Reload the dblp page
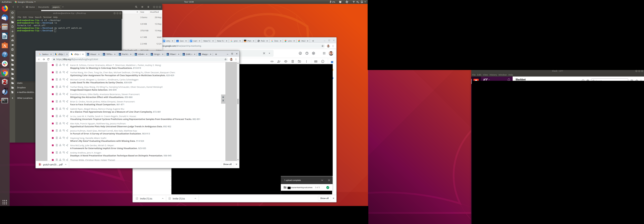The height and width of the screenshot is (224, 644). click(48, 59)
